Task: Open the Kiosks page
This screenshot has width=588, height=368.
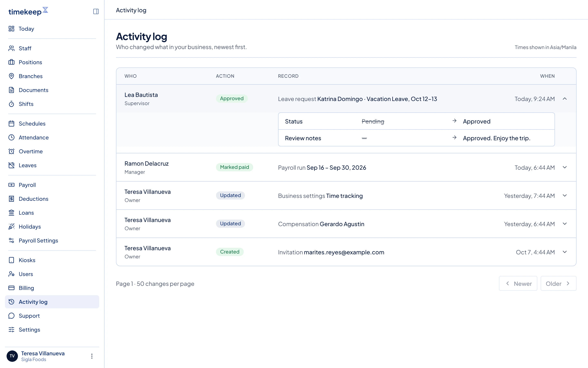Action: 52,260
